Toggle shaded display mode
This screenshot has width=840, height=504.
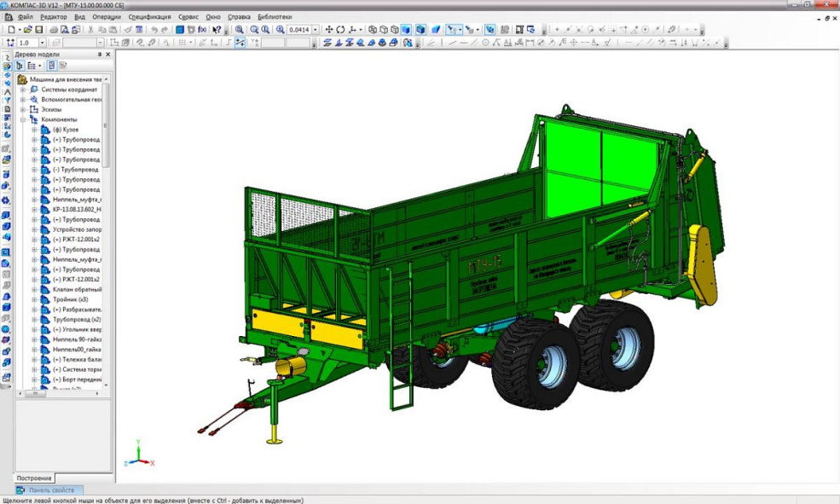coord(406,29)
